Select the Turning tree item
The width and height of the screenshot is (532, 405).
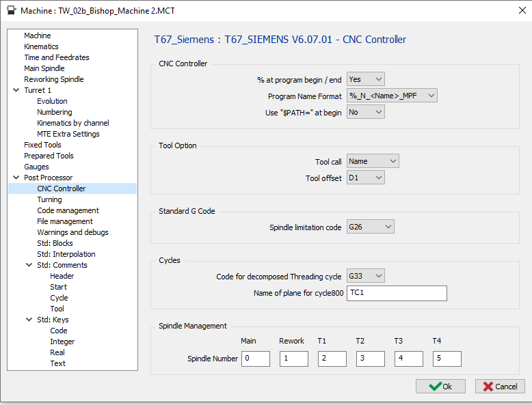(x=49, y=199)
